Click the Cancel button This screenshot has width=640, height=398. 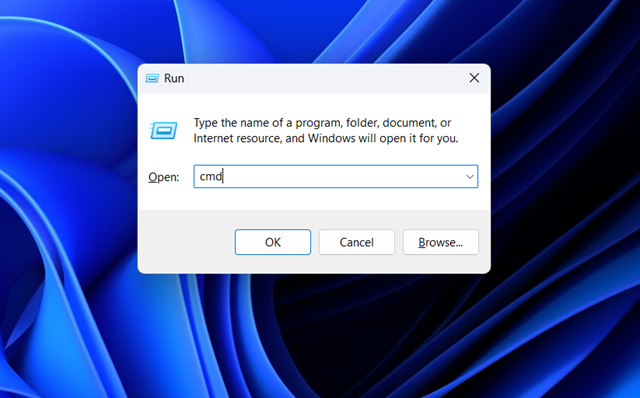[x=357, y=242]
